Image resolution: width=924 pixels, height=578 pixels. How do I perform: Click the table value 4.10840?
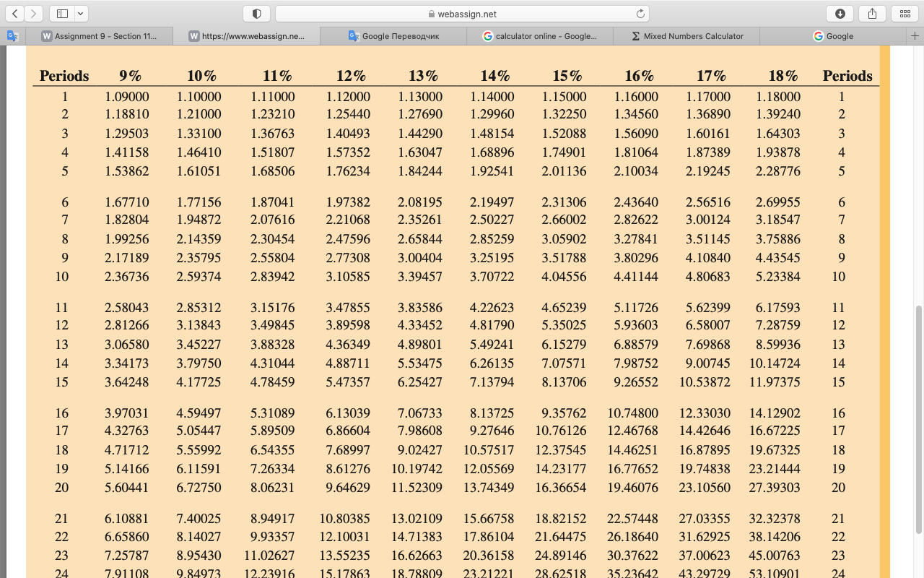coord(708,258)
